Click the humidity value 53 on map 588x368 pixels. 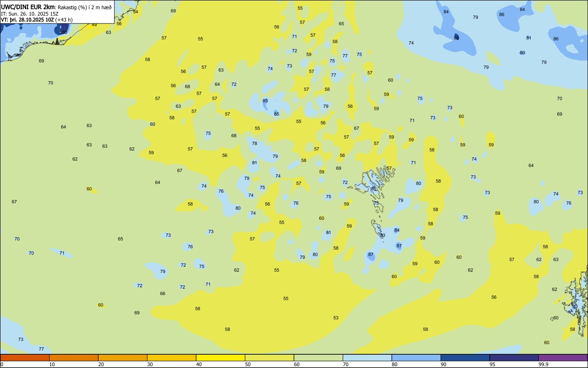point(336,318)
